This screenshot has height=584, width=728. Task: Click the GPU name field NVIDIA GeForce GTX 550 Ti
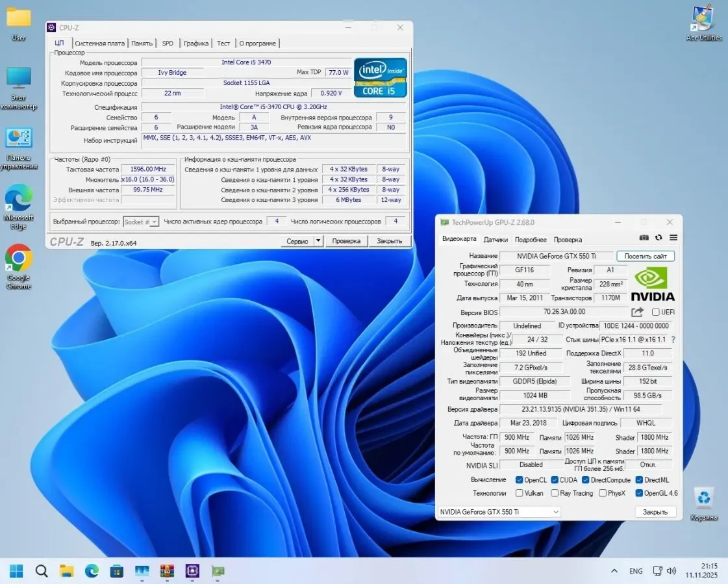click(x=556, y=256)
